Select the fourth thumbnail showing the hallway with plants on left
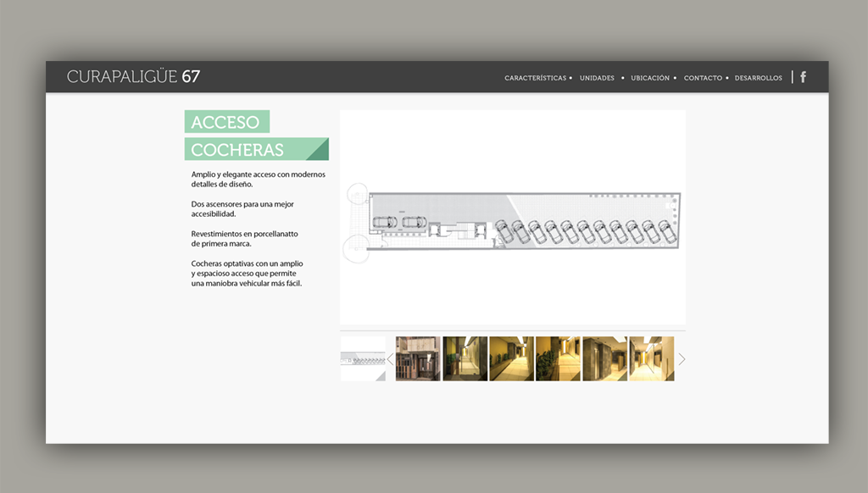 pyautogui.click(x=558, y=358)
